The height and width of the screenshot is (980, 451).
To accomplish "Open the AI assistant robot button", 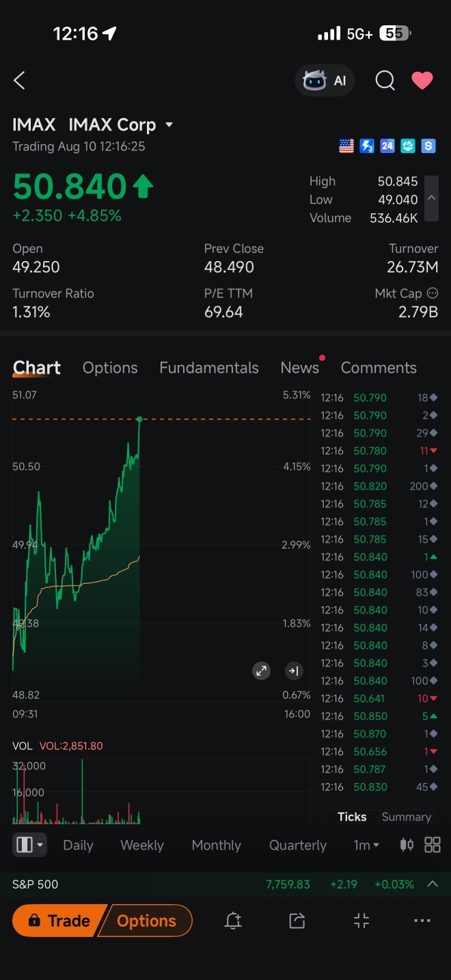I will 325,81.
